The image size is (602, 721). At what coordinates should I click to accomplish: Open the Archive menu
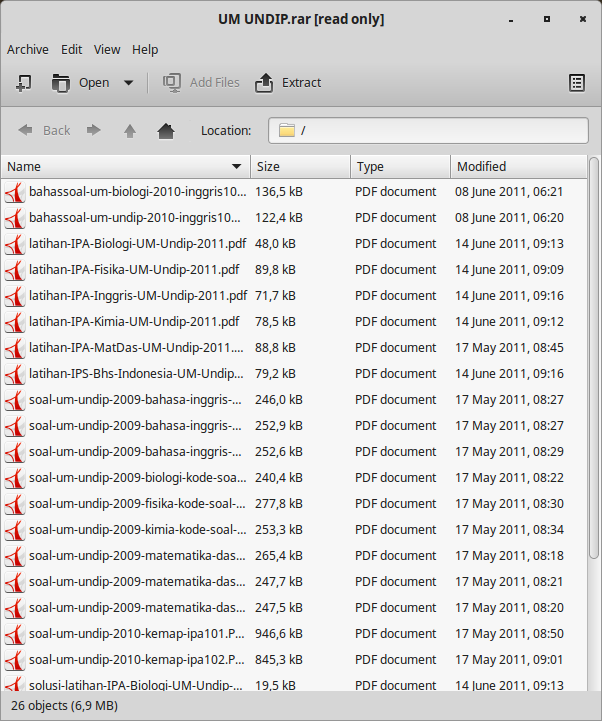(x=28, y=50)
